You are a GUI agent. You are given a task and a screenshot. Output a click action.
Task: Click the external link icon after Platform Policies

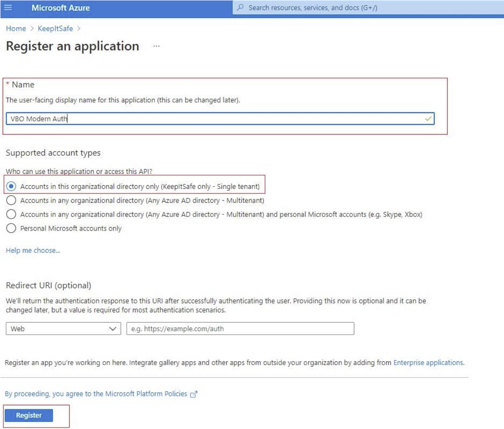click(x=194, y=394)
